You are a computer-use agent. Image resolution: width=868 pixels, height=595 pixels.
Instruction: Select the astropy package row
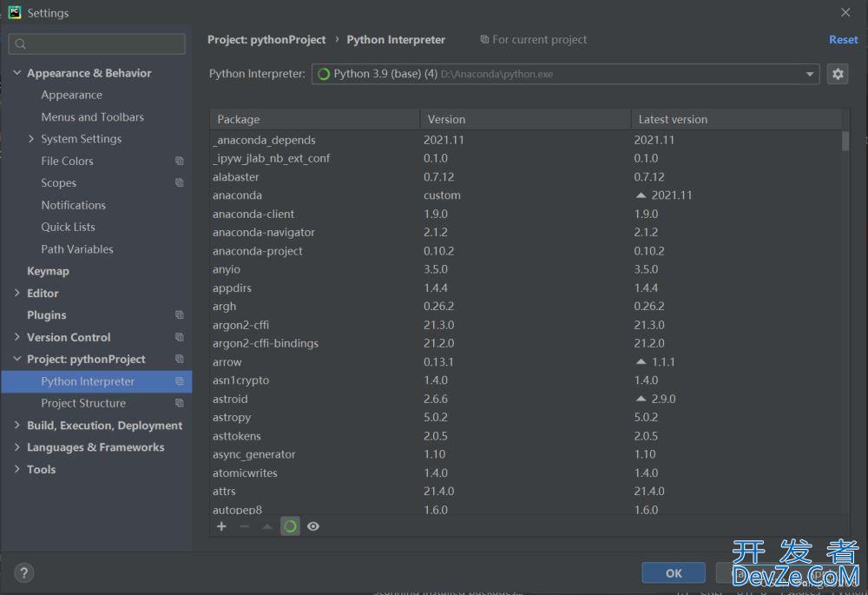525,417
